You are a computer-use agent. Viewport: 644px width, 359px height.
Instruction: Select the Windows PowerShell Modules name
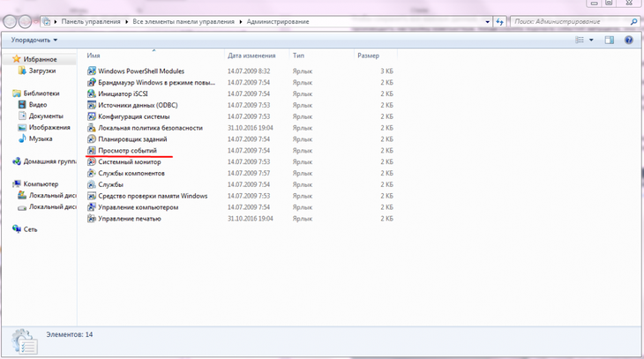141,71
